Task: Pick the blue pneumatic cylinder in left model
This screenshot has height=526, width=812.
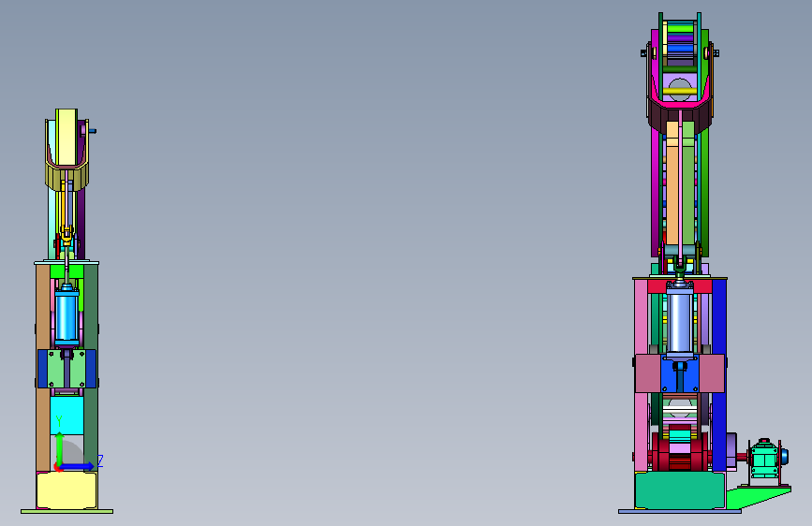Action: coord(66,315)
